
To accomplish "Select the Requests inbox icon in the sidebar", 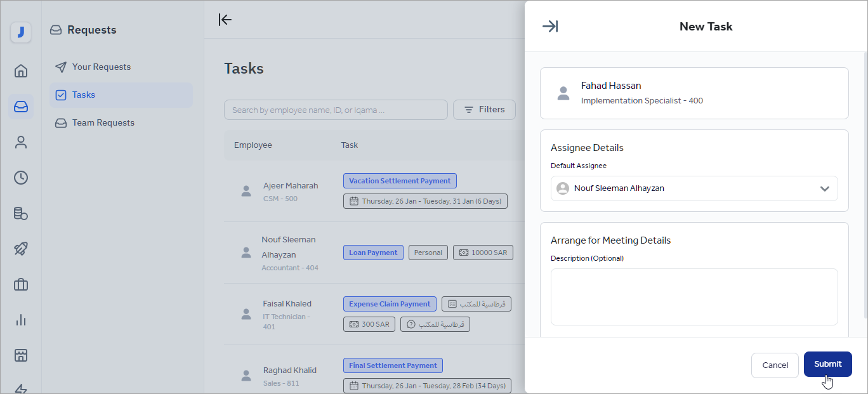I will [x=21, y=106].
